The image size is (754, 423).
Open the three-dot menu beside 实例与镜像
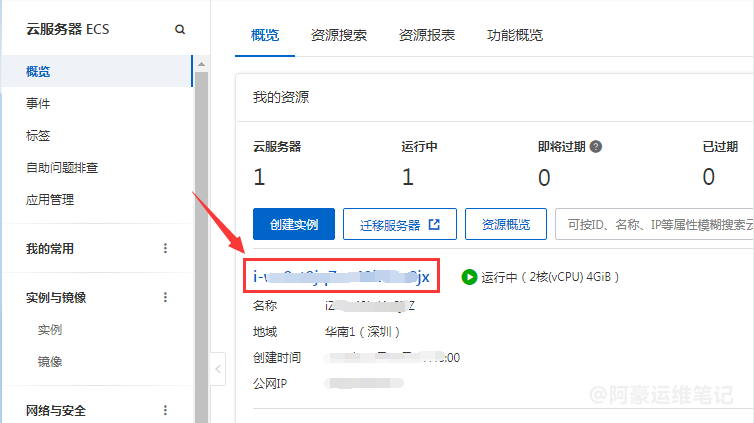tap(165, 297)
